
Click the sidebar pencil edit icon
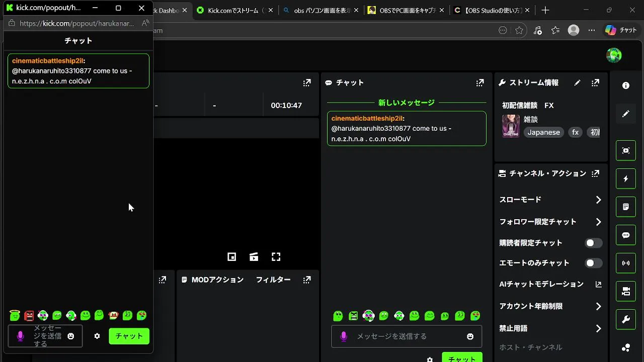[626, 114]
